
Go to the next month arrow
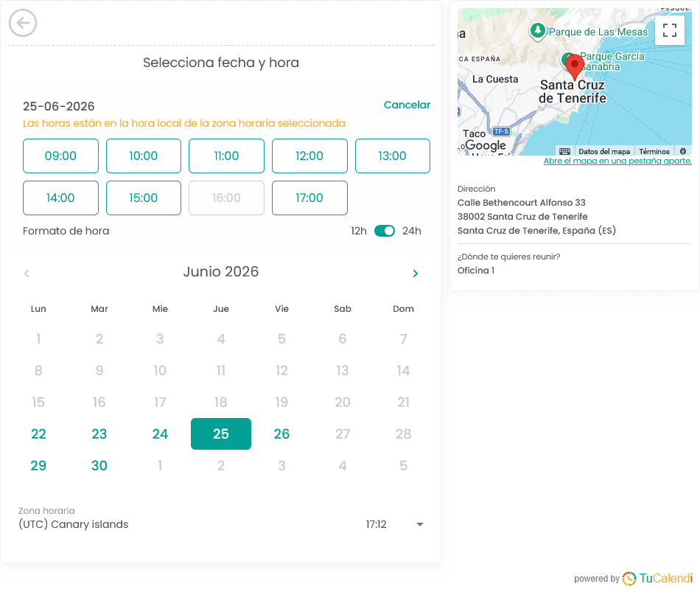point(415,274)
